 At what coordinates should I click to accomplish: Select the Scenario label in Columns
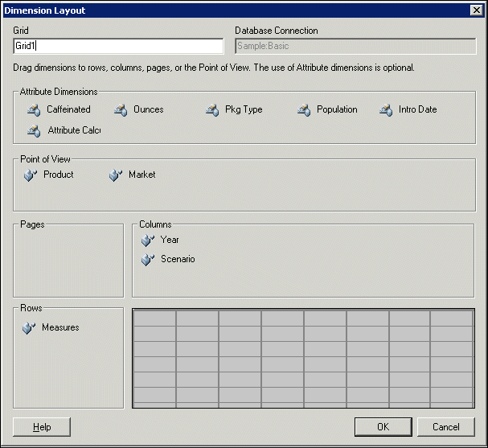pos(178,259)
